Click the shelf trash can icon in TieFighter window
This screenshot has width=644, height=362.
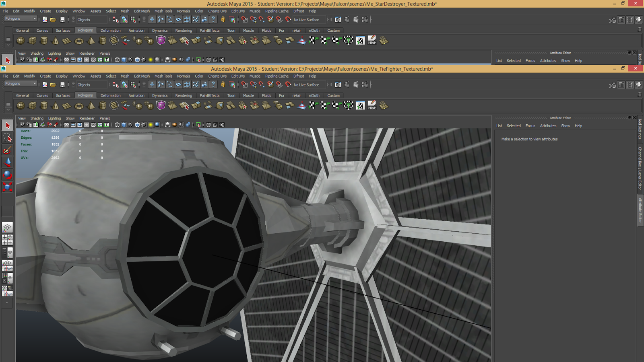pyautogui.click(x=640, y=94)
